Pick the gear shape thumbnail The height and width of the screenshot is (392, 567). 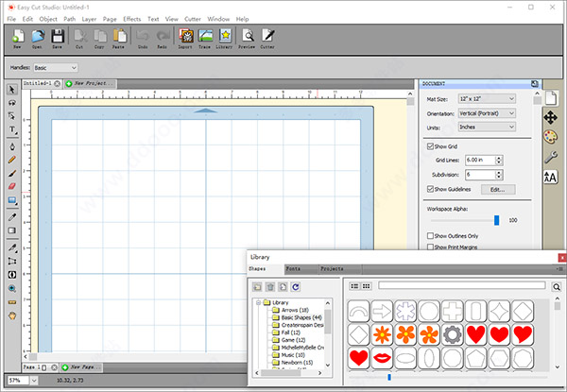(453, 334)
